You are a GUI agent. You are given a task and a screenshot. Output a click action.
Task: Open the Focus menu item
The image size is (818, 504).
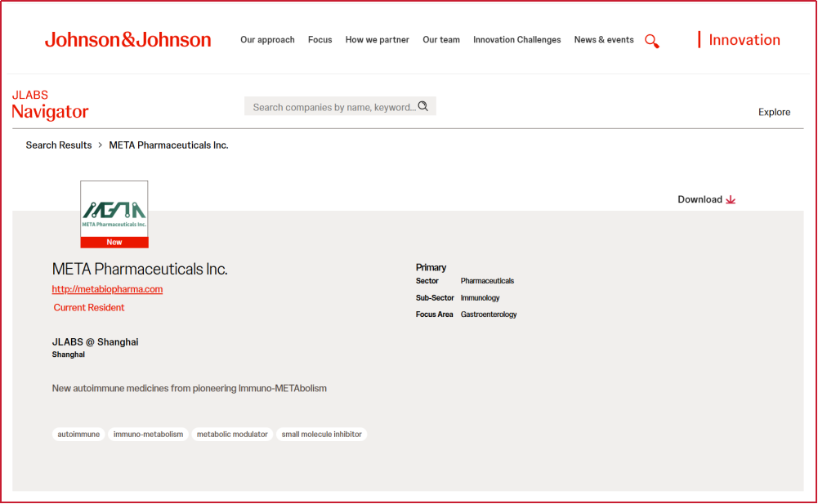click(x=320, y=40)
